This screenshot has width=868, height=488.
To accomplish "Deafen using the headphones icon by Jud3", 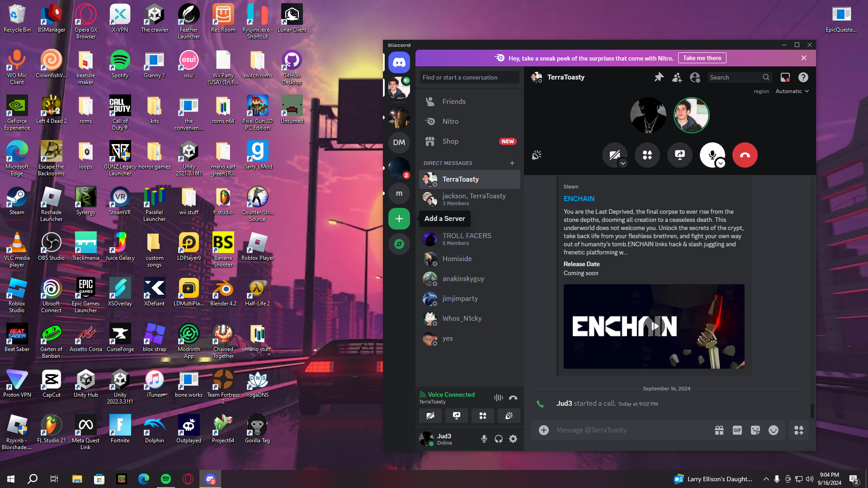I will (x=499, y=439).
